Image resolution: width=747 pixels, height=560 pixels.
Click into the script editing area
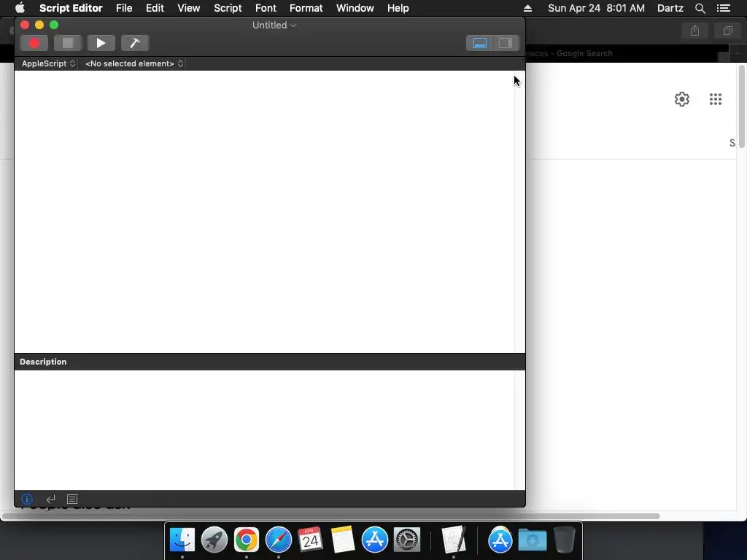(x=264, y=212)
